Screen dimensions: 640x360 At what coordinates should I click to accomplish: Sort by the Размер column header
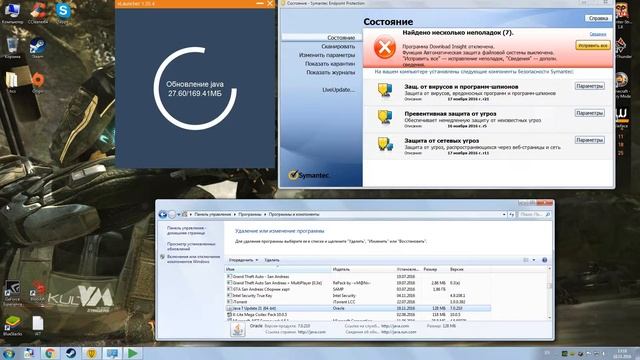click(x=434, y=269)
